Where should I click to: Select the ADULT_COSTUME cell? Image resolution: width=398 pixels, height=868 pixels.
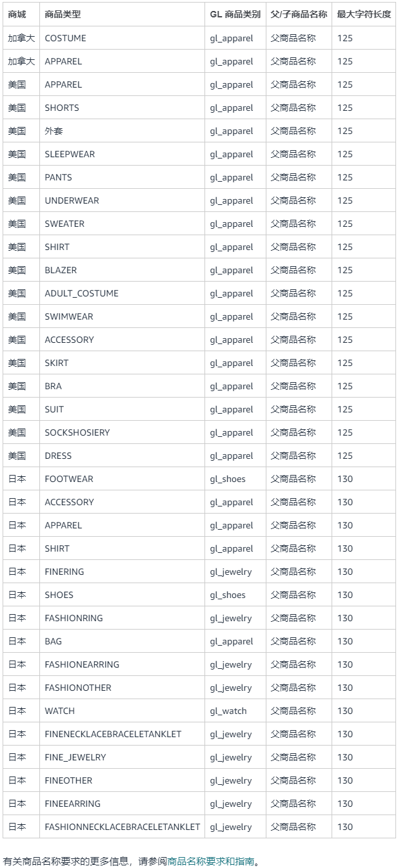[81, 293]
